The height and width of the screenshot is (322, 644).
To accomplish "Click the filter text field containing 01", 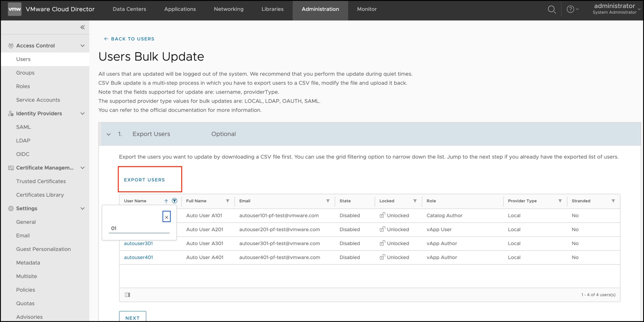I will [139, 228].
